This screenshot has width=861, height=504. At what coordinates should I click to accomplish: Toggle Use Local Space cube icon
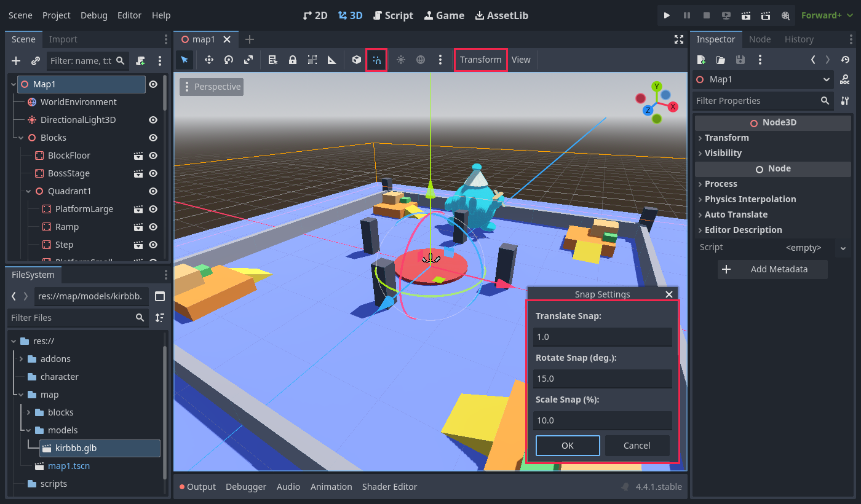(x=357, y=60)
